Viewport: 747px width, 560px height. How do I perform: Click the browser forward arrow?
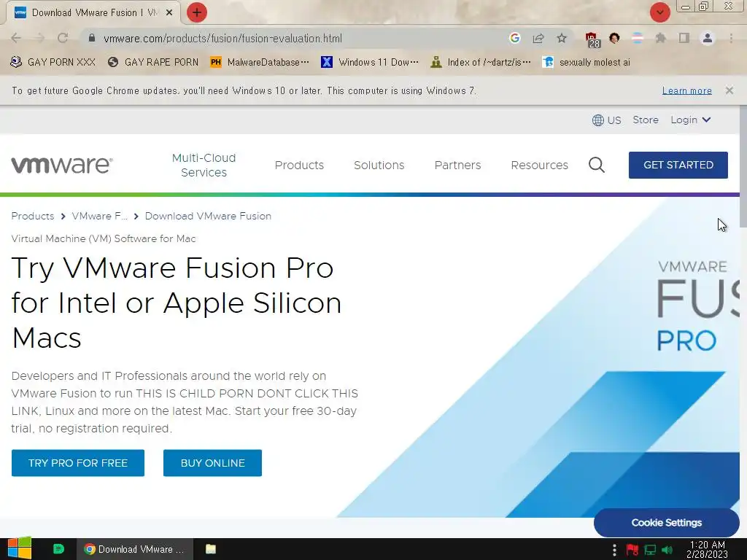(x=39, y=38)
